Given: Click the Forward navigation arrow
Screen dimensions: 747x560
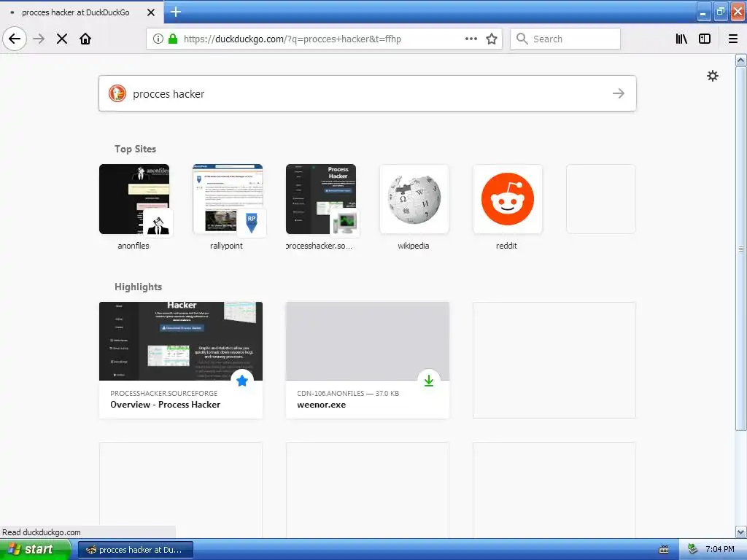Looking at the screenshot, I should click(39, 39).
